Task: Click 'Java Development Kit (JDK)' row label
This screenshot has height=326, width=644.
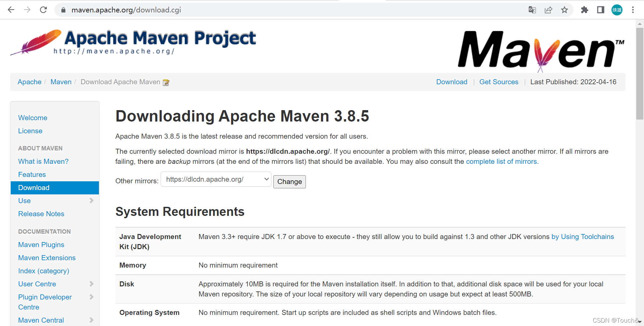Action: [x=150, y=242]
